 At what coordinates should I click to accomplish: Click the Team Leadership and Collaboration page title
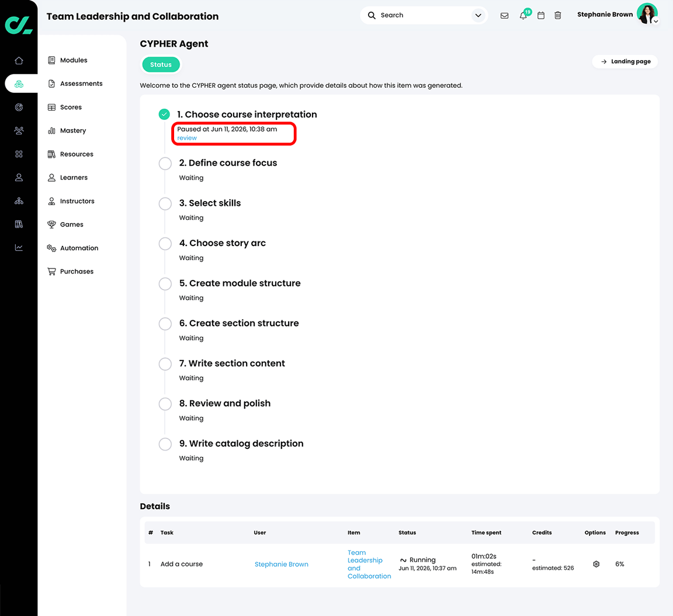(x=133, y=16)
